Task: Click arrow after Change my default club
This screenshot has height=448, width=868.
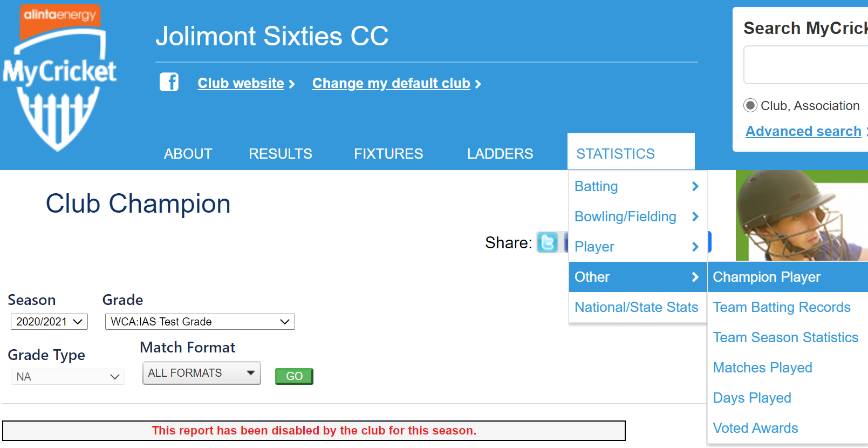Action: [478, 84]
